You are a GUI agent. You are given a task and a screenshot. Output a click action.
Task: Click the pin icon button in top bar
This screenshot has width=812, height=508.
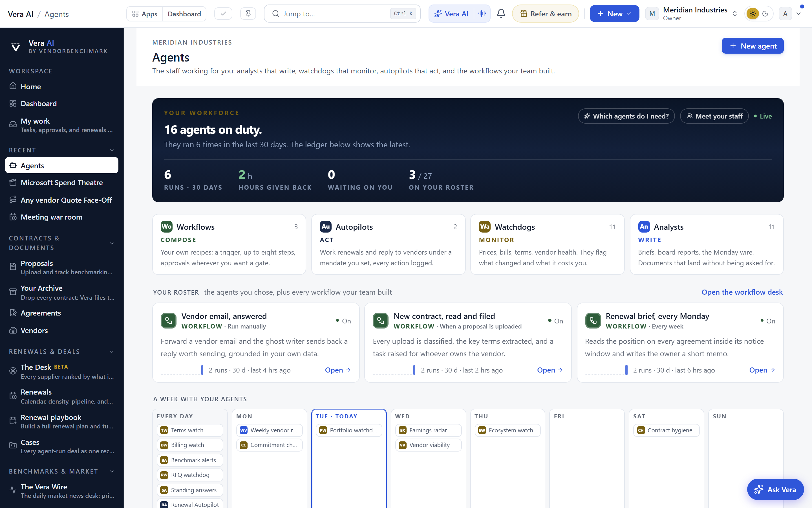click(248, 14)
